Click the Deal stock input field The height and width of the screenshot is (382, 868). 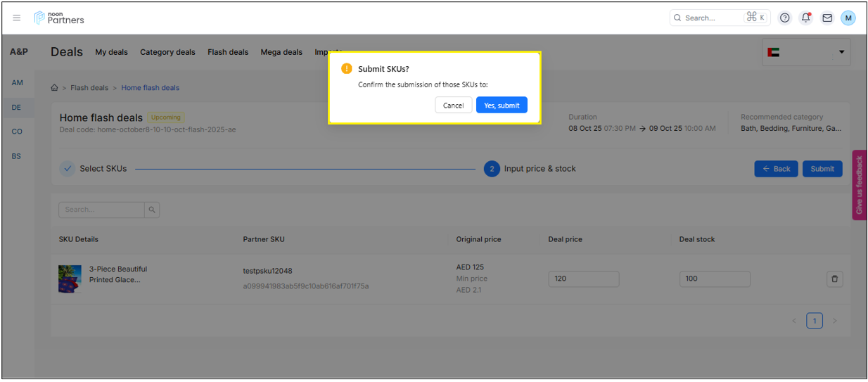714,279
